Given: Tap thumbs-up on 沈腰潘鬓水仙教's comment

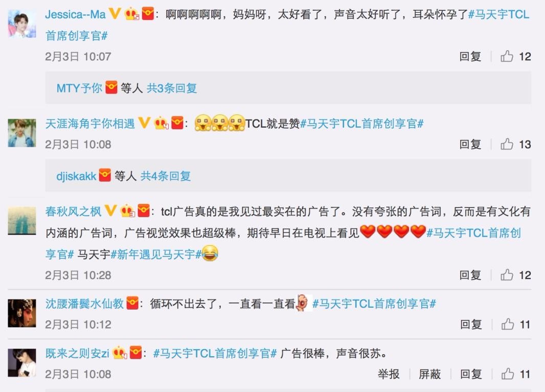Looking at the screenshot, I should 508,324.
